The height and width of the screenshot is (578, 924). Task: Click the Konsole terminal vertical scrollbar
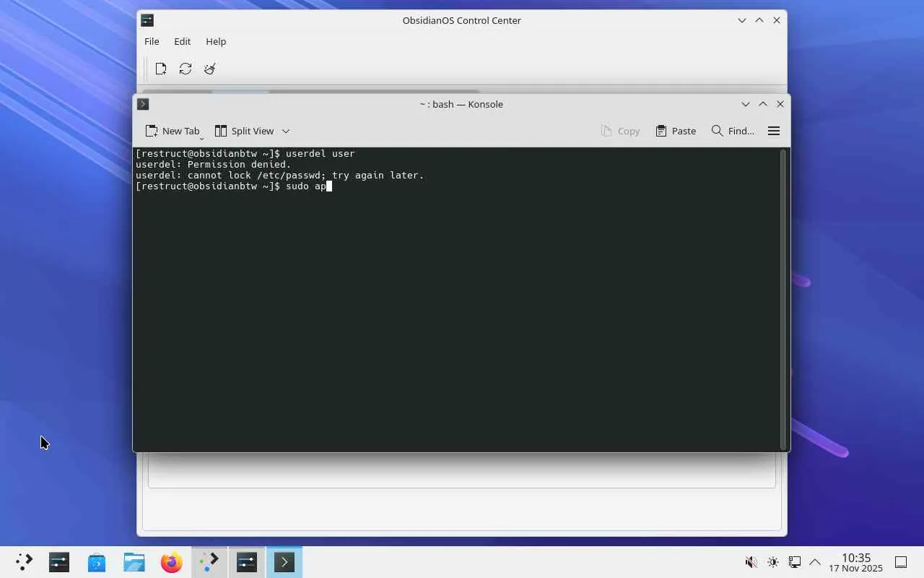(x=783, y=299)
